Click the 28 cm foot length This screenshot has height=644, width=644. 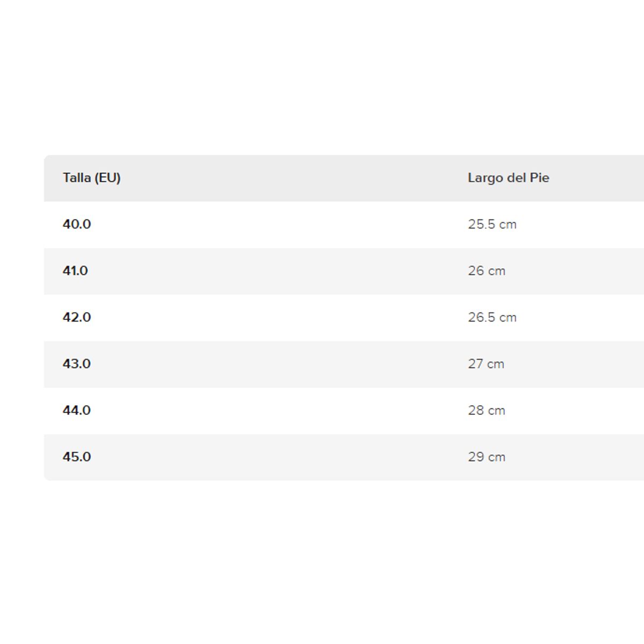[x=486, y=411]
